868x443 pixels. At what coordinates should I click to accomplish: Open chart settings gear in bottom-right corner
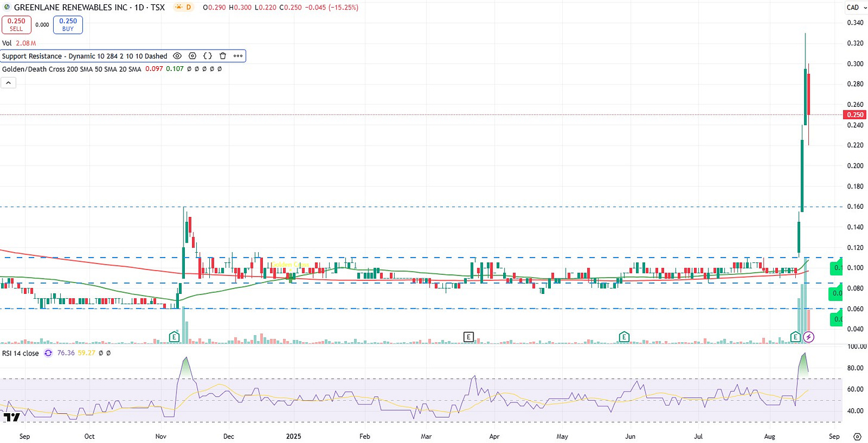point(857,436)
